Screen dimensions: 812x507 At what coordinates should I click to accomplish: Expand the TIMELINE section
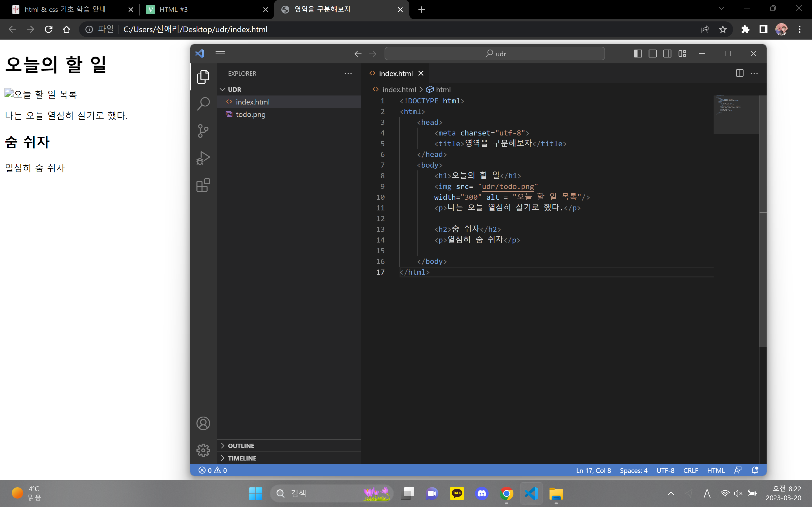(242, 458)
